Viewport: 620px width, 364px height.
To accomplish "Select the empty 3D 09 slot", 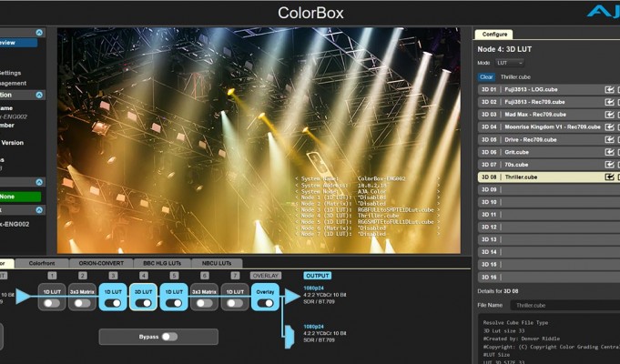I will pos(549,189).
